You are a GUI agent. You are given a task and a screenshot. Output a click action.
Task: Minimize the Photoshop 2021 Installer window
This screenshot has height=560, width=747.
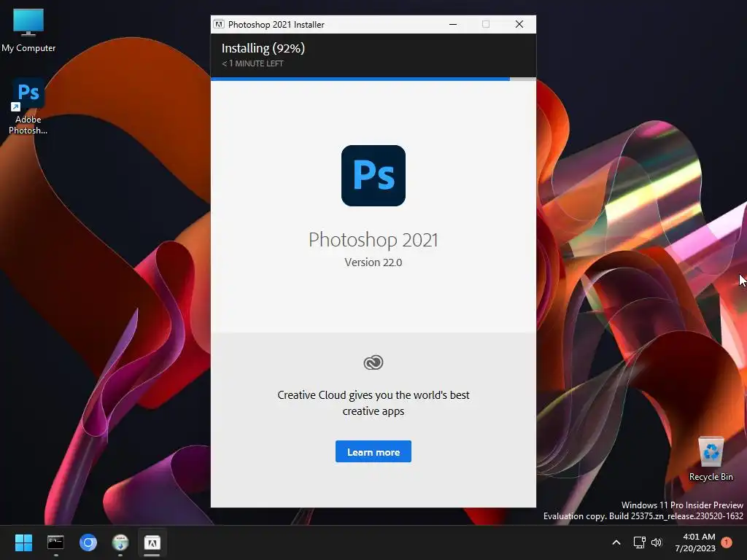[x=453, y=24]
